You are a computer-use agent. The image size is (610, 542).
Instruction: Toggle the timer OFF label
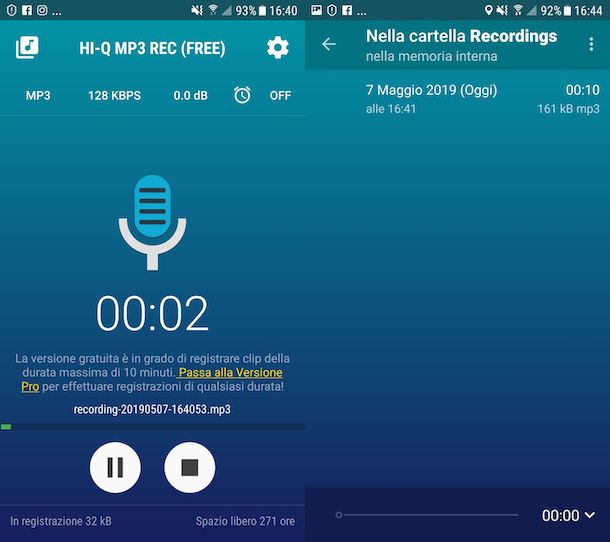(280, 96)
